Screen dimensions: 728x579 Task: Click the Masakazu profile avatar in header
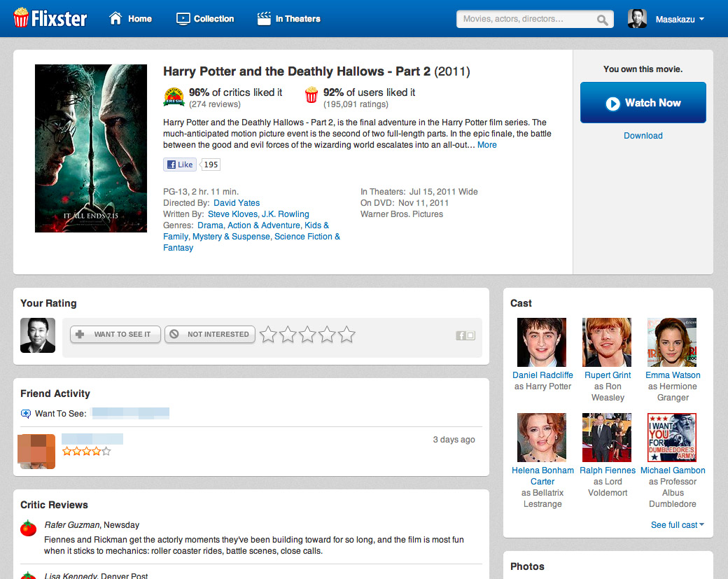(637, 19)
